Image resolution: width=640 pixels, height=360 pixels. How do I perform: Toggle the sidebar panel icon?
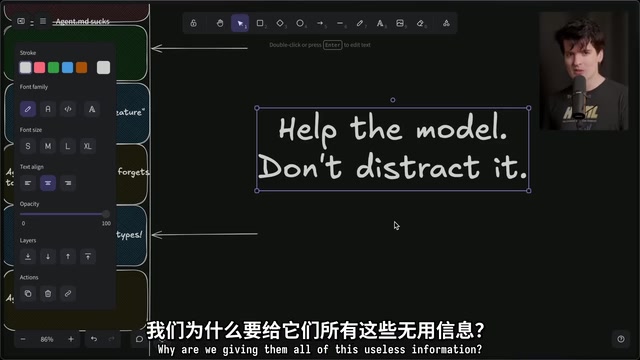tap(21, 21)
